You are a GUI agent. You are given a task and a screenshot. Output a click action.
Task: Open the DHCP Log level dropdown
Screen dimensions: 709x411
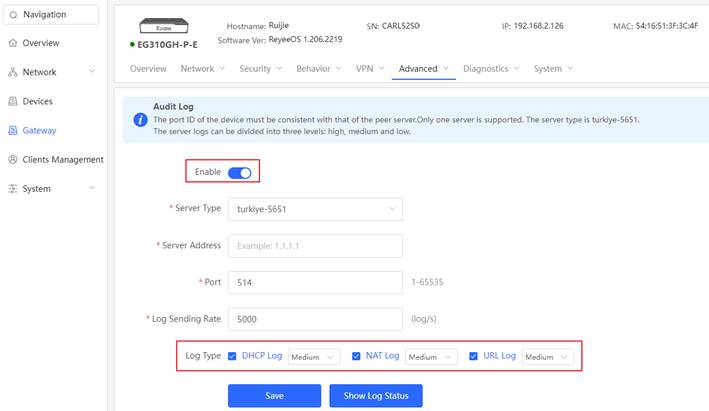coord(314,357)
